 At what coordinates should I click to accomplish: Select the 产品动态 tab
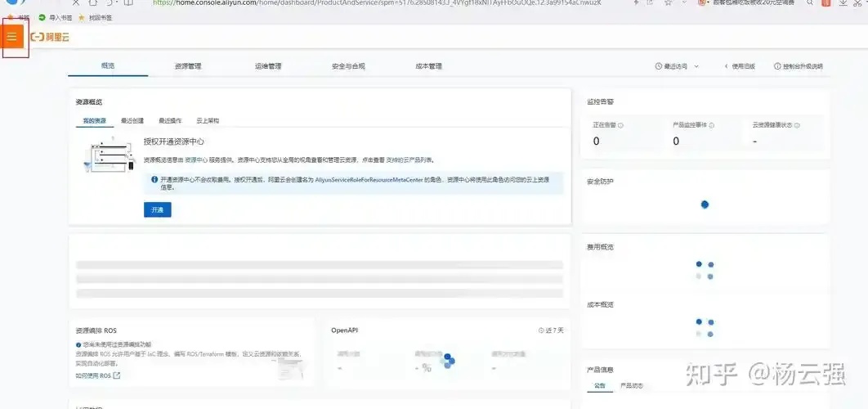[x=632, y=386]
